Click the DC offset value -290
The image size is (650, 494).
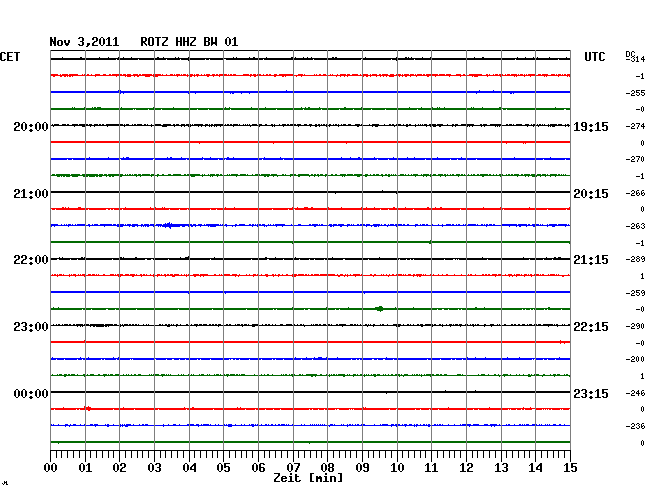[x=635, y=327]
